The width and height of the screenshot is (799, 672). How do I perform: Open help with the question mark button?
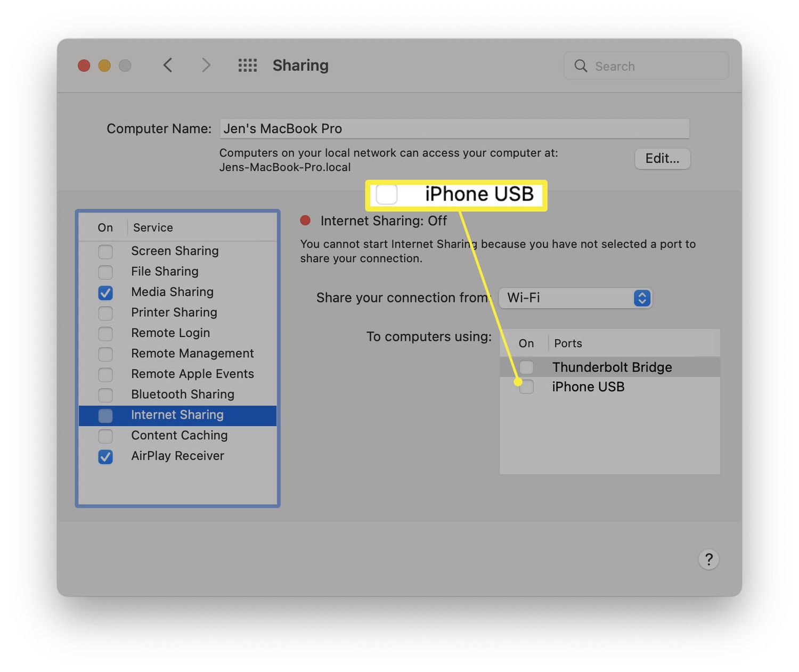coord(708,560)
